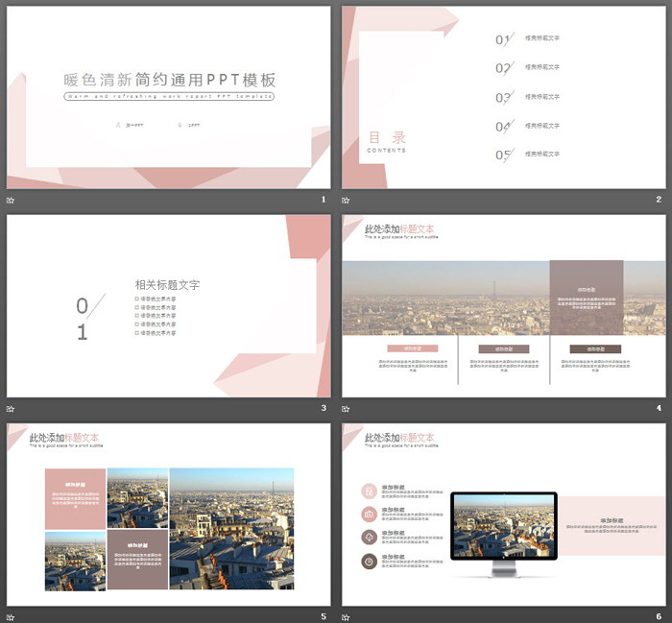Click the pink text block in slide 5
The image size is (672, 623).
tap(75, 498)
